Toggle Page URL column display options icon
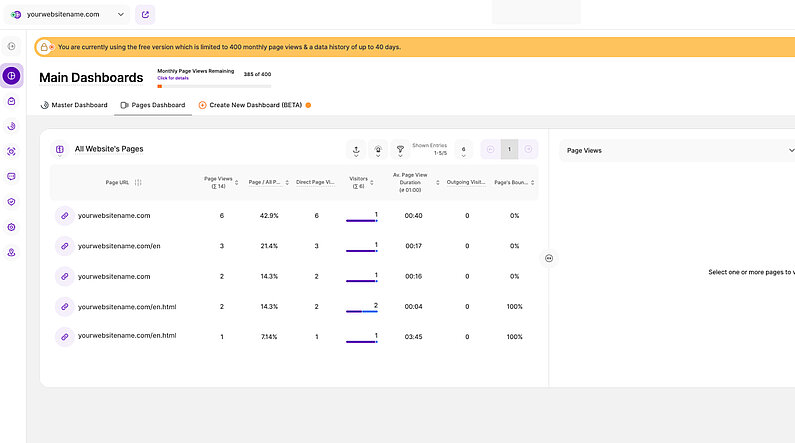This screenshot has height=443, width=795. tap(138, 182)
